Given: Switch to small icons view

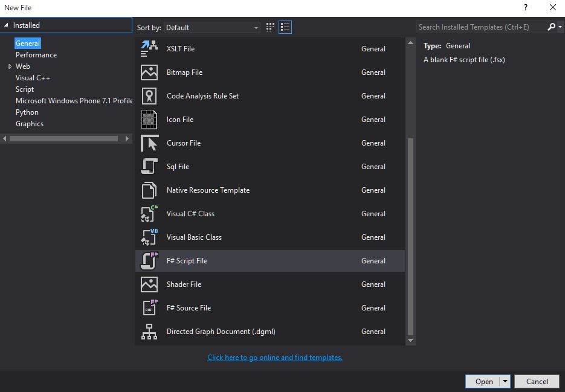Looking at the screenshot, I should (x=270, y=27).
